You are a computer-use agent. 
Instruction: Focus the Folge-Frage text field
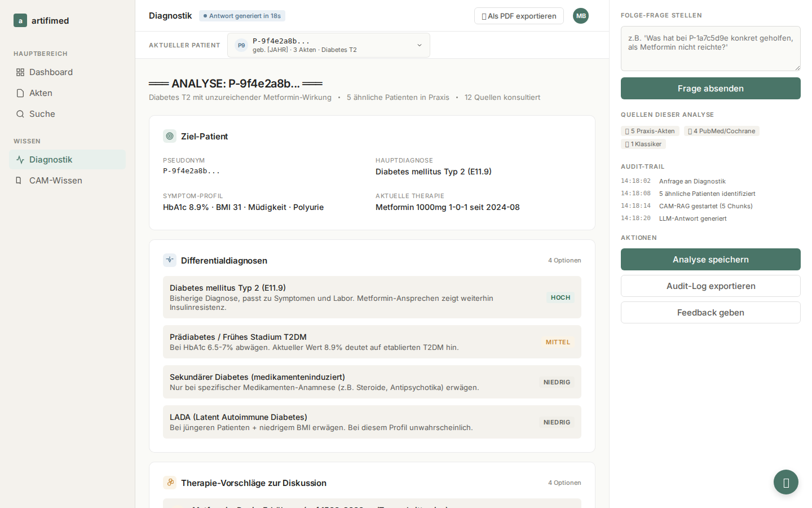(710, 49)
